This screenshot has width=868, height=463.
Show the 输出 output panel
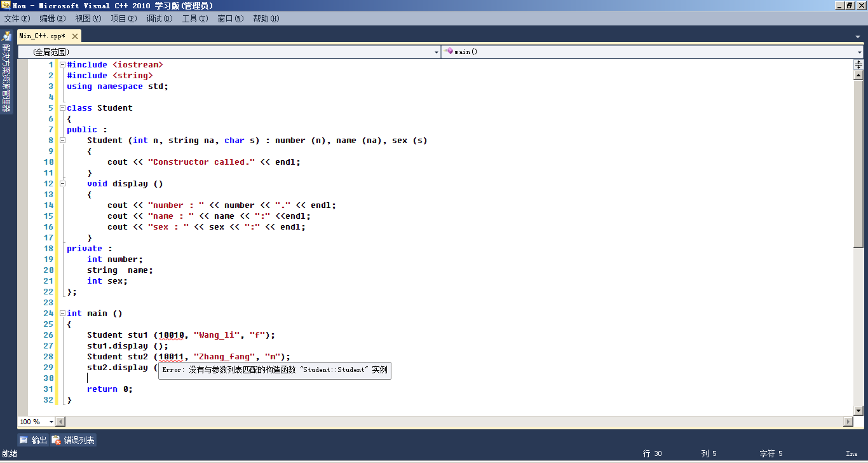33,440
